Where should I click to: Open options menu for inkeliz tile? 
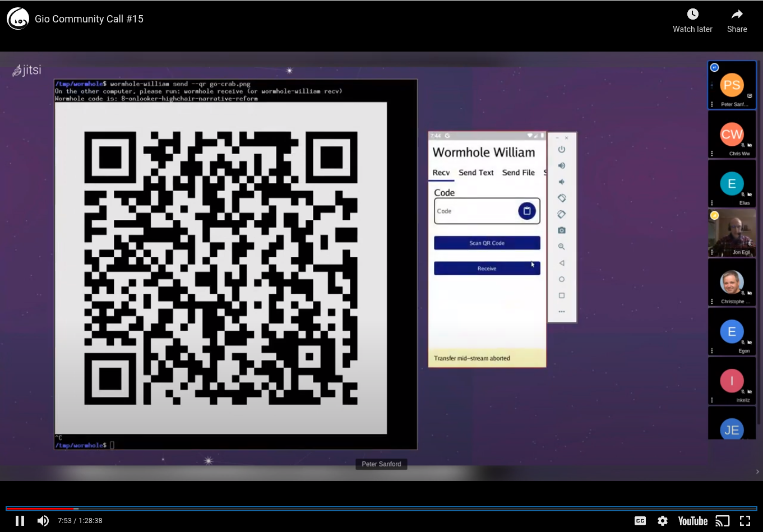pos(712,400)
